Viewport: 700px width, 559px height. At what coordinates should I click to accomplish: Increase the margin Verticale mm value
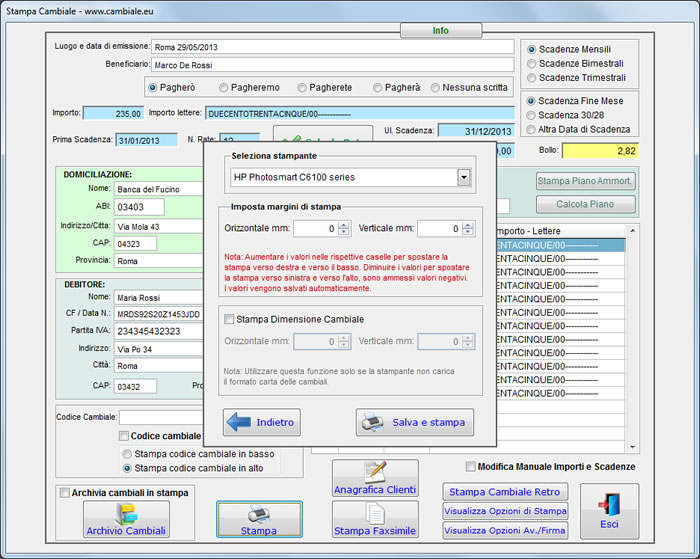(467, 225)
